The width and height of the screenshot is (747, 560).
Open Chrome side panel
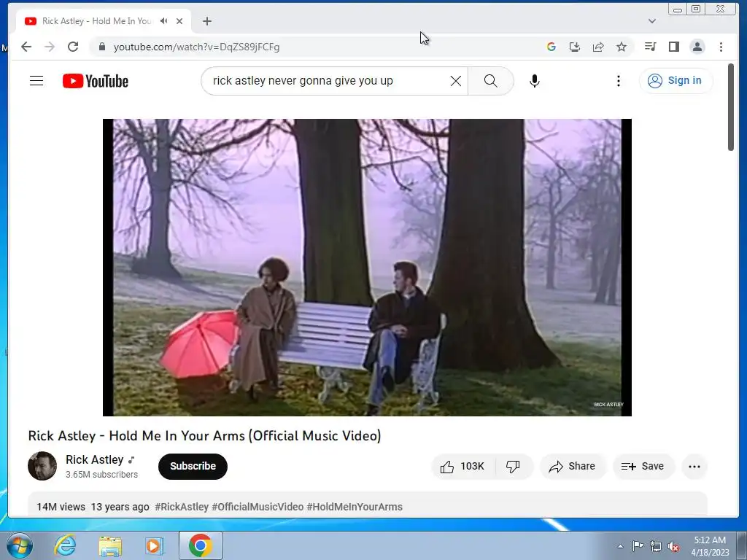673,47
